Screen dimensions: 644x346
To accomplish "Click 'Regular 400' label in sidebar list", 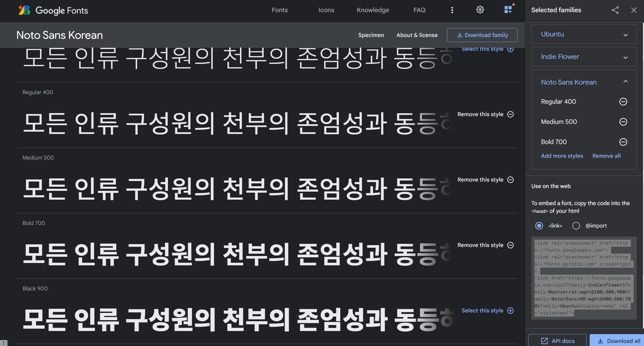I will 558,102.
